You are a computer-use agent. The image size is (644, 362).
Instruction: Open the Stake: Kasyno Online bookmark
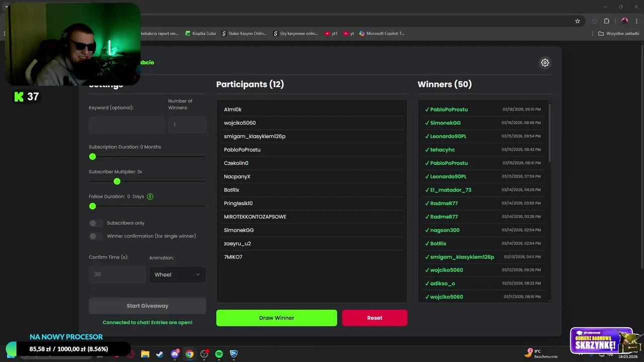(244, 34)
